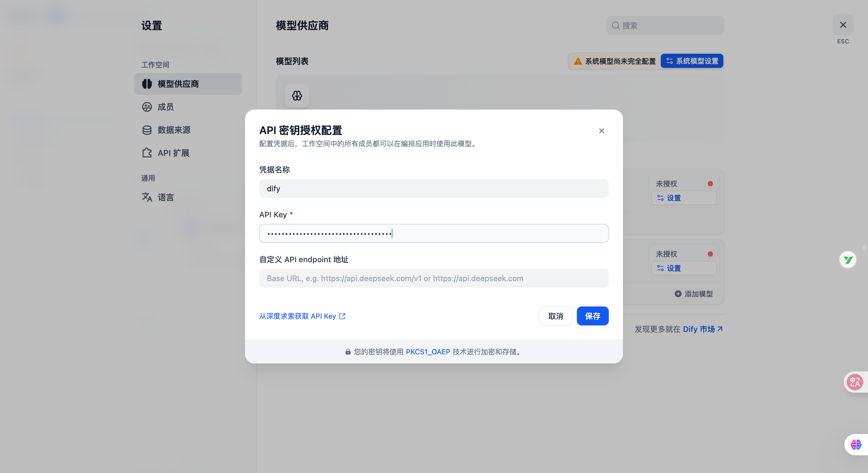The height and width of the screenshot is (473, 868).
Task: Click the plus icon for 添加模型
Action: [x=678, y=294]
